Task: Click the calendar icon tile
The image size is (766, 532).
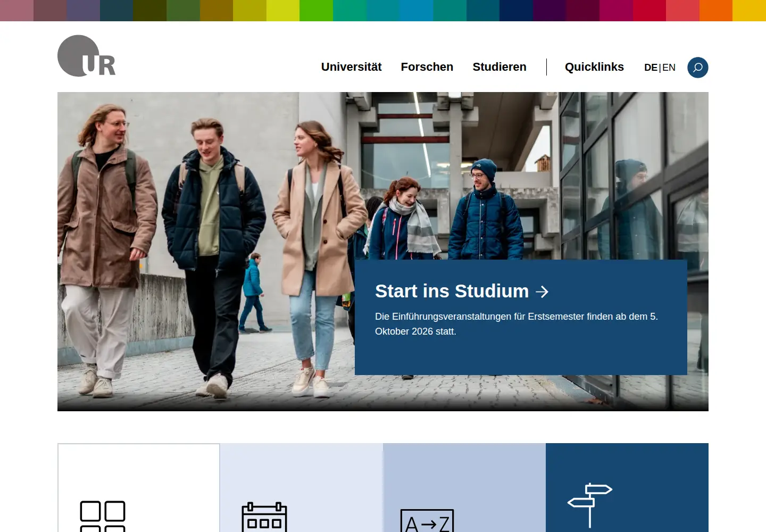Action: [x=302, y=488]
